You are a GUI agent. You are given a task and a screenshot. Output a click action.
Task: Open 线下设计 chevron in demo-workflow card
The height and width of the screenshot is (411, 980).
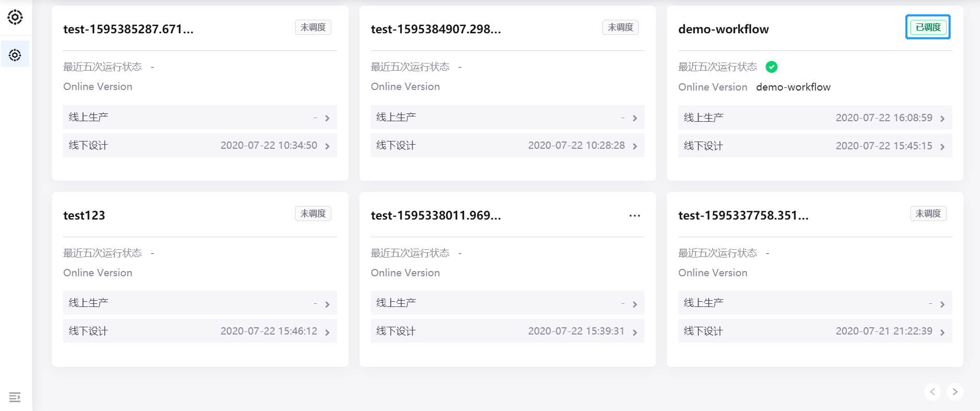(x=942, y=147)
